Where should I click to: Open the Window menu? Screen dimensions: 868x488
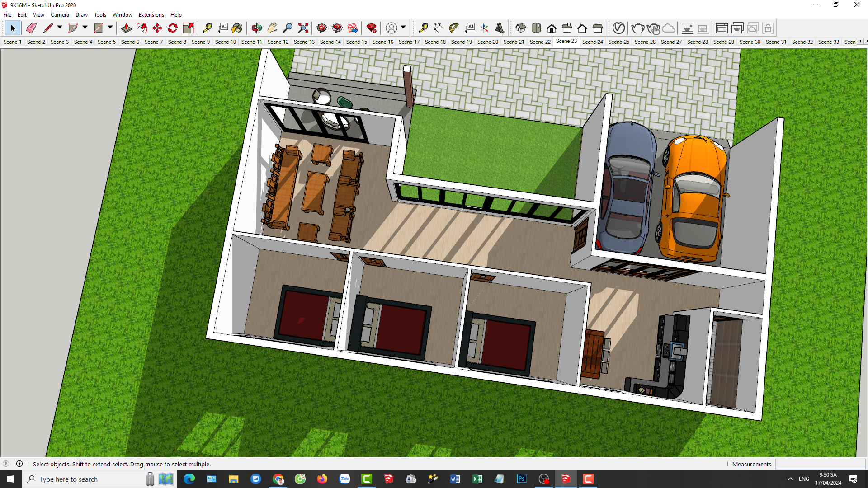click(x=123, y=15)
